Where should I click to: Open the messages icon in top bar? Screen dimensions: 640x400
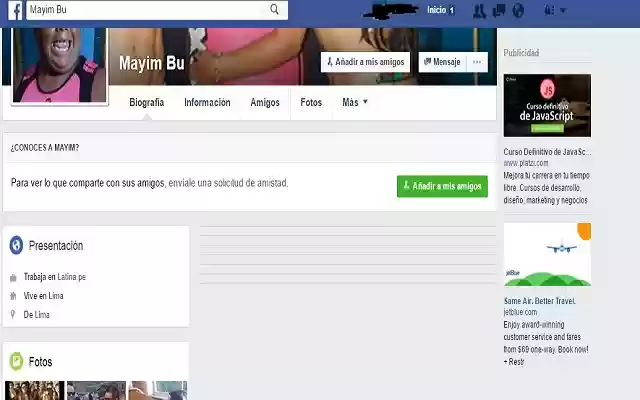pos(499,10)
